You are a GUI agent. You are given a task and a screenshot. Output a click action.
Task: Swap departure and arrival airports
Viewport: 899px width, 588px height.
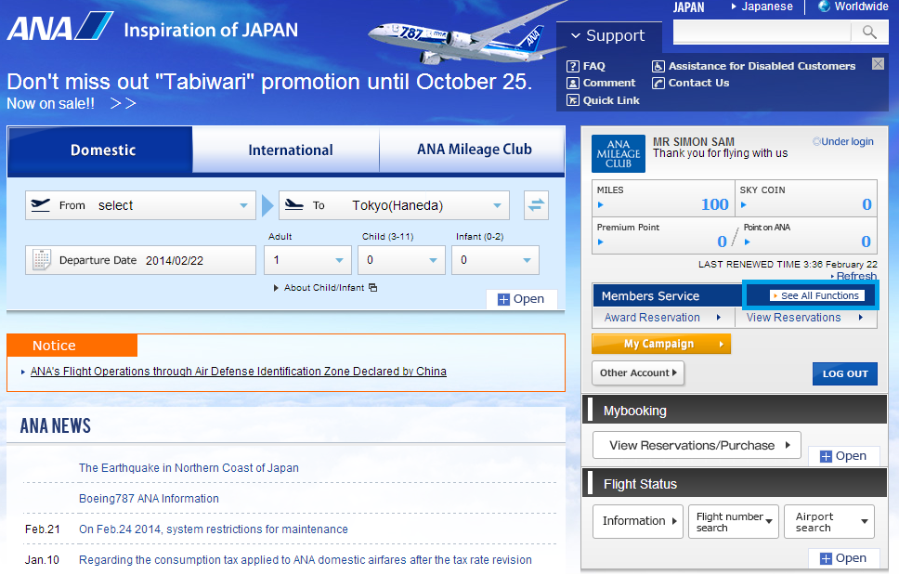tap(536, 204)
